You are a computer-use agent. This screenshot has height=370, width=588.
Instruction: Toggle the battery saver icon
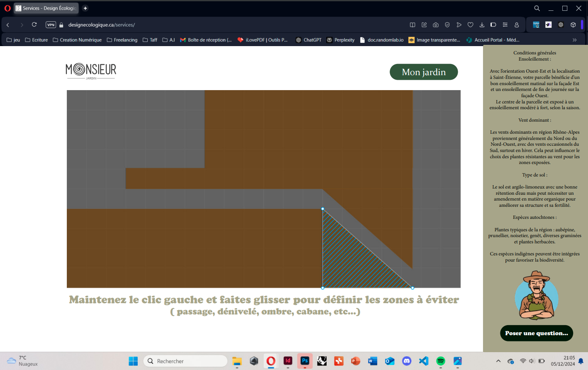coord(493,25)
